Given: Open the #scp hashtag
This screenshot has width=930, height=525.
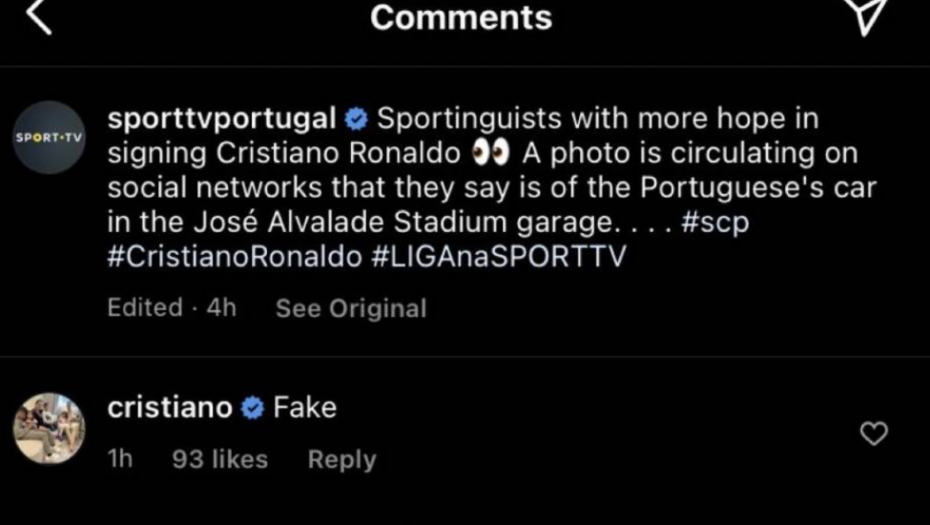Looking at the screenshot, I should pyautogui.click(x=714, y=223).
